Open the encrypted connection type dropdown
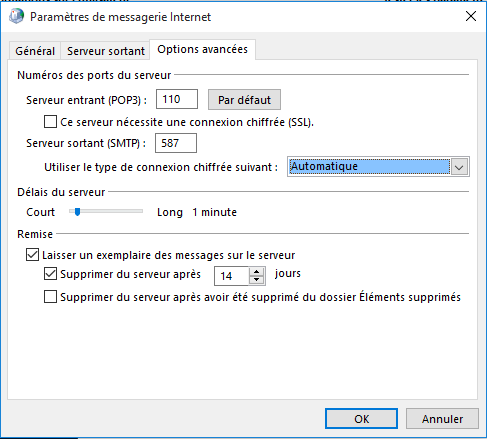Viewport: 487px width, 439px height. [378, 166]
